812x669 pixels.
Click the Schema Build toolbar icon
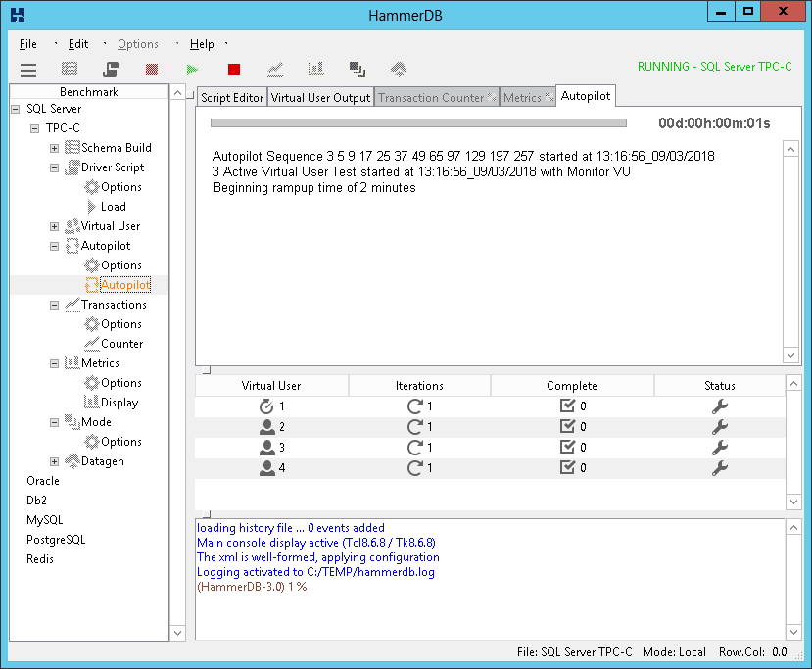[x=70, y=70]
